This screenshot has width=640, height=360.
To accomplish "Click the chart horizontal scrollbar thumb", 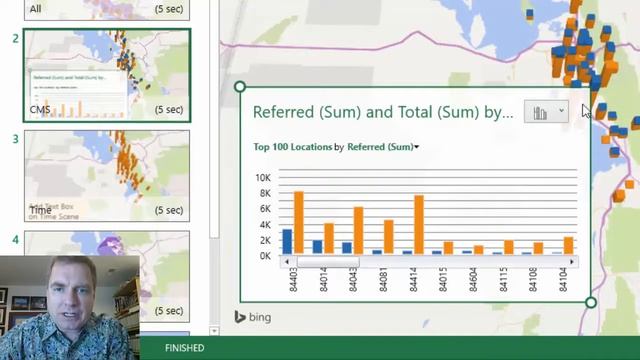I will click(328, 262).
